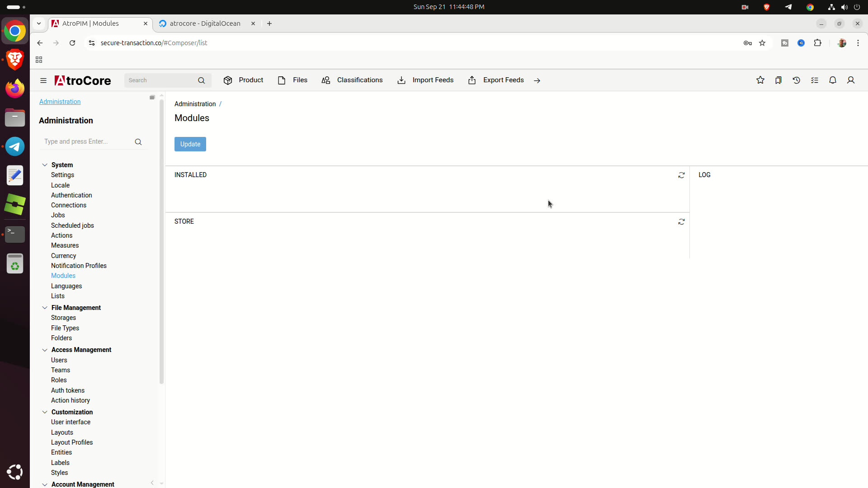868x488 pixels.
Task: Open Currency in the sidebar
Action: pos(63,256)
